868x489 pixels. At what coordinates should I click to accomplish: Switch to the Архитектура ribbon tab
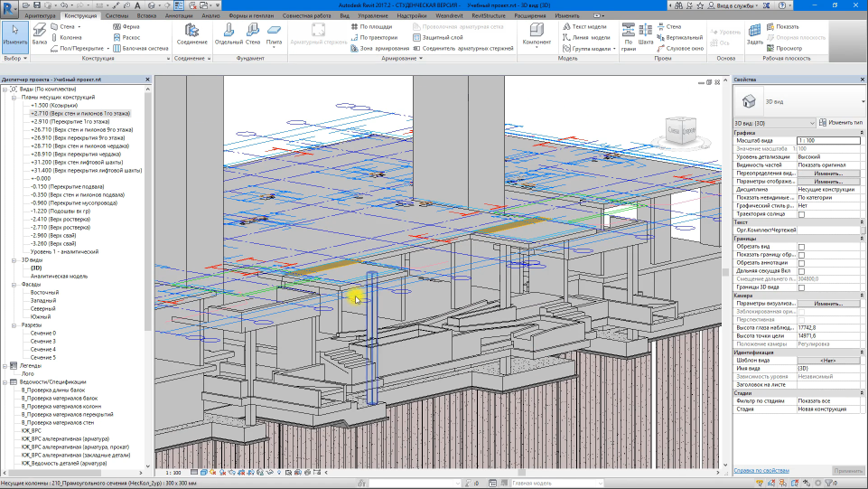[x=39, y=16]
